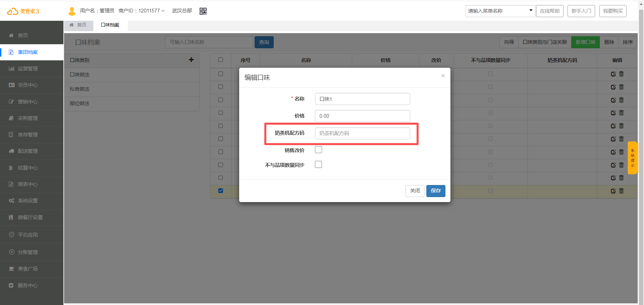
Task: Click the orange user avatar icon
Action: (x=72, y=11)
